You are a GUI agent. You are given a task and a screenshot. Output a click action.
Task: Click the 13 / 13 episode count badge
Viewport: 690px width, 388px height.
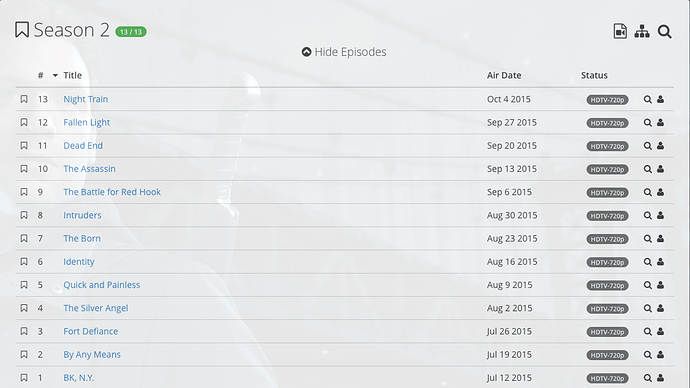[131, 32]
